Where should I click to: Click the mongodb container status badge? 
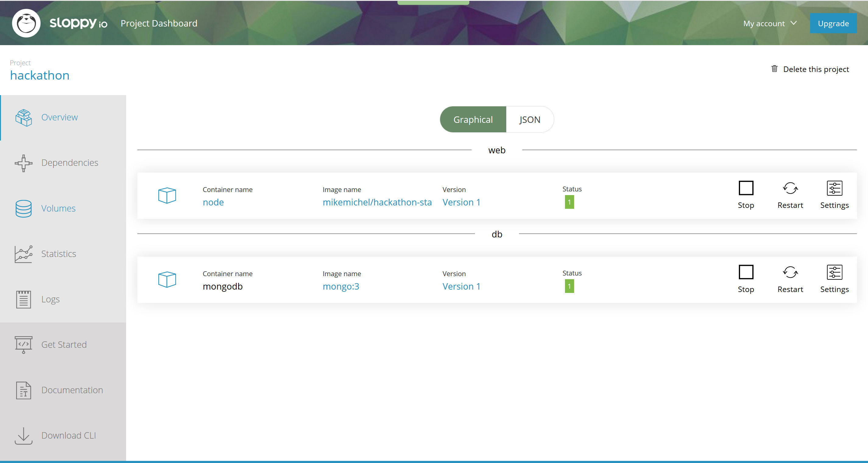coord(570,286)
